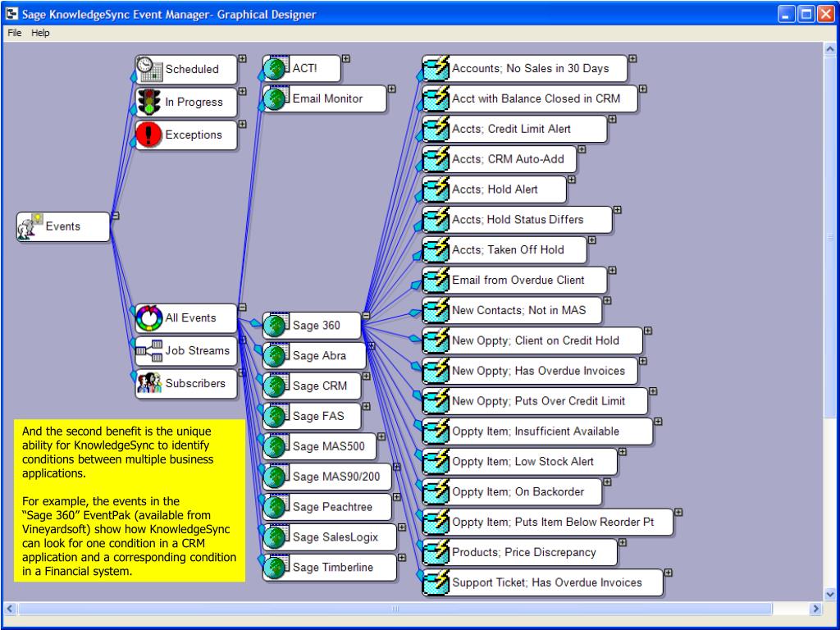The width and height of the screenshot is (840, 630).
Task: Click the Sage Abra globe icon
Action: pos(276,356)
